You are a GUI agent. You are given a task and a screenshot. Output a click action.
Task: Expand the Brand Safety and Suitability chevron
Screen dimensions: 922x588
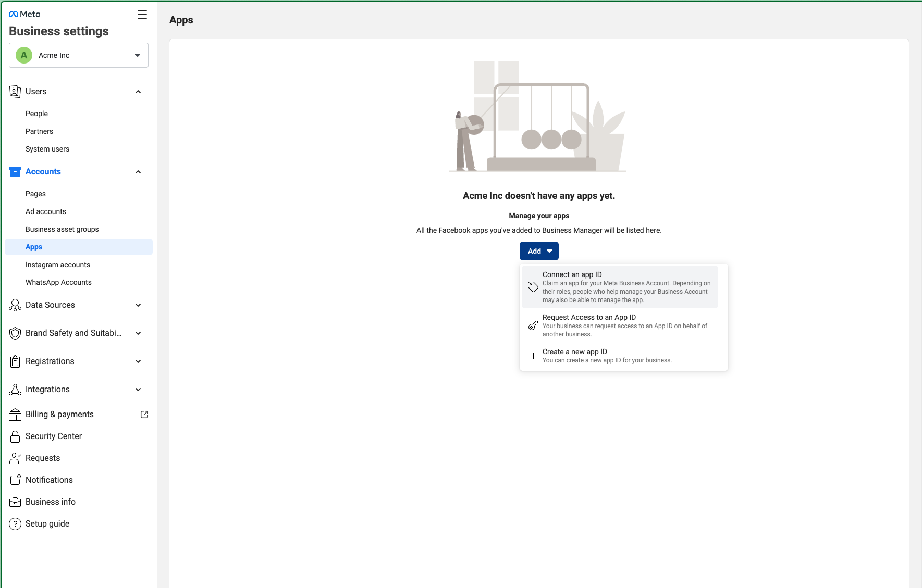coord(138,333)
